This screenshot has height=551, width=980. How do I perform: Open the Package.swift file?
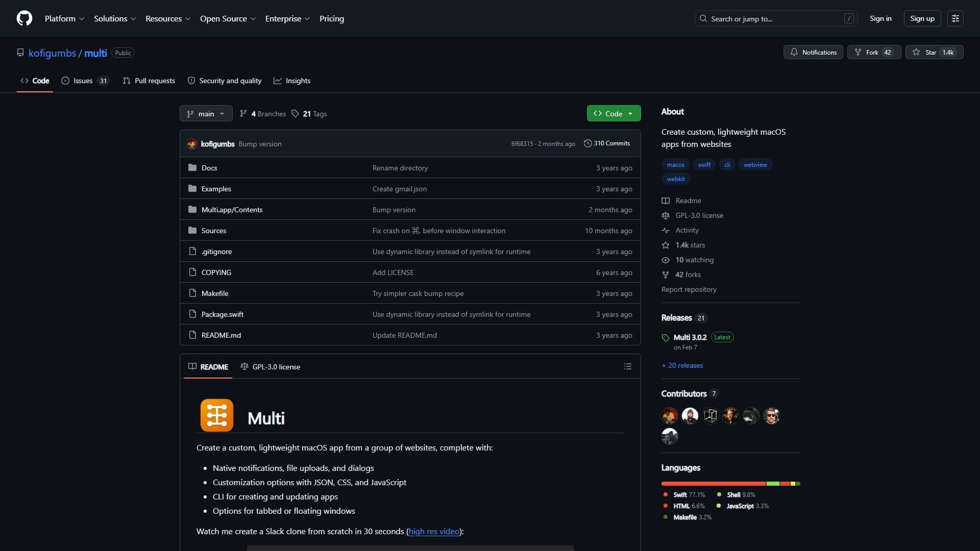click(x=223, y=314)
